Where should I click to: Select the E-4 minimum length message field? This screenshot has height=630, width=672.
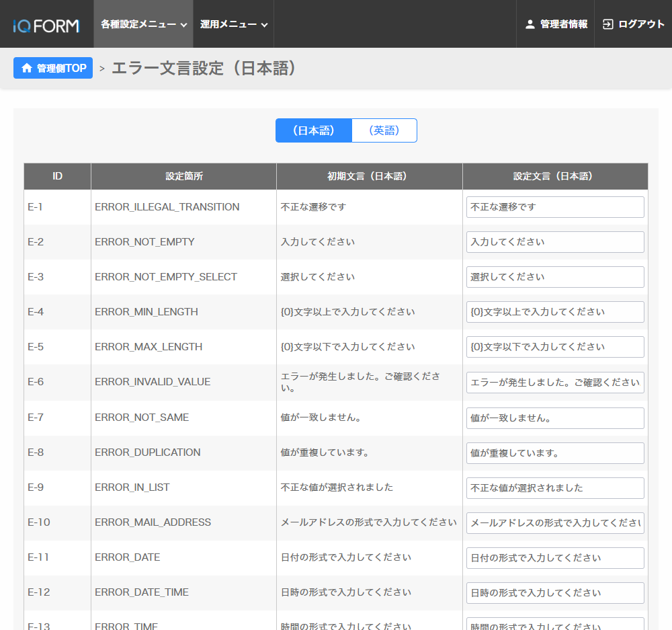(x=555, y=312)
